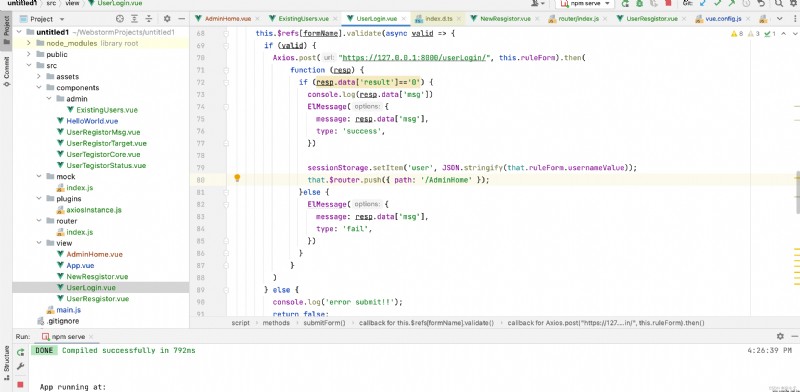Open the userLogin URL link in code
The image size is (800, 392).
click(x=414, y=58)
